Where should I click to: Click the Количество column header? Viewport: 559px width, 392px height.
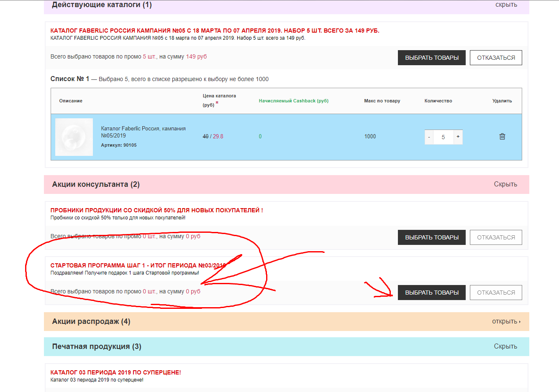pyautogui.click(x=438, y=101)
